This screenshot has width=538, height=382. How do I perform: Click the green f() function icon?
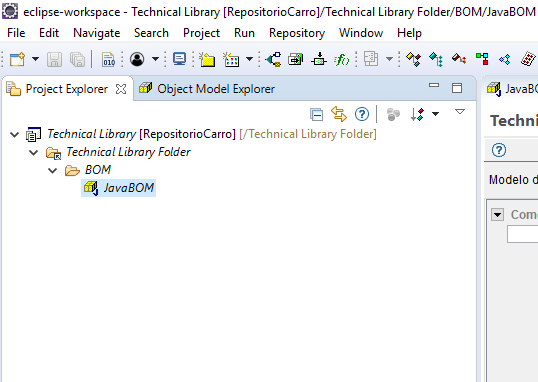click(x=342, y=60)
